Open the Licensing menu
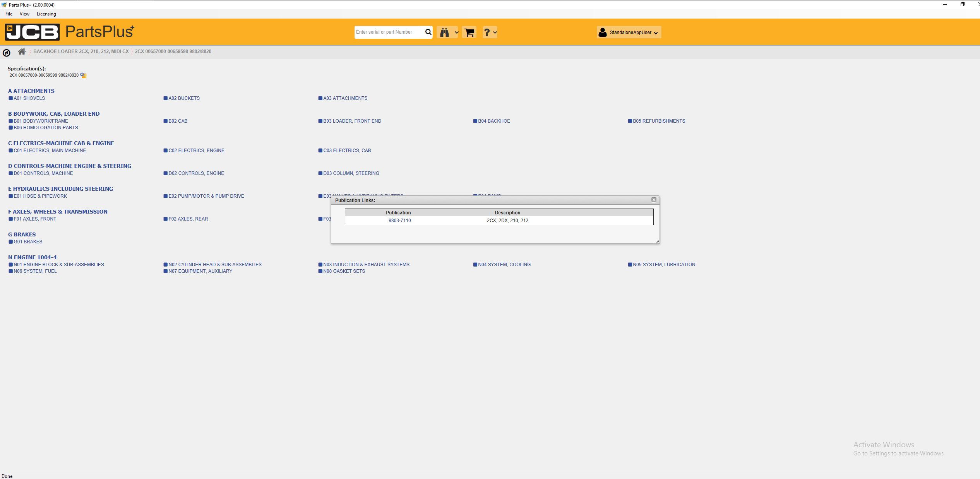This screenshot has width=980, height=479. [x=46, y=14]
